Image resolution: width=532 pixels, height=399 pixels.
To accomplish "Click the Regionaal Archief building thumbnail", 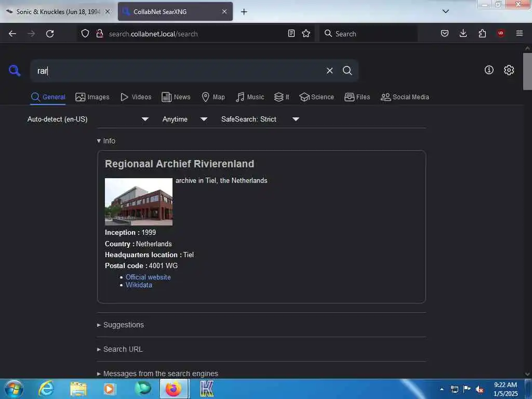I will click(x=138, y=202).
